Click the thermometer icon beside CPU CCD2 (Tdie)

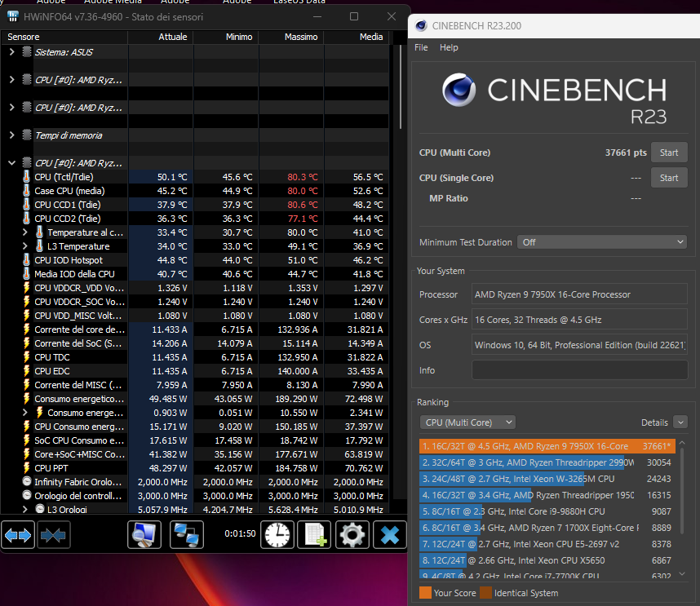coord(26,219)
